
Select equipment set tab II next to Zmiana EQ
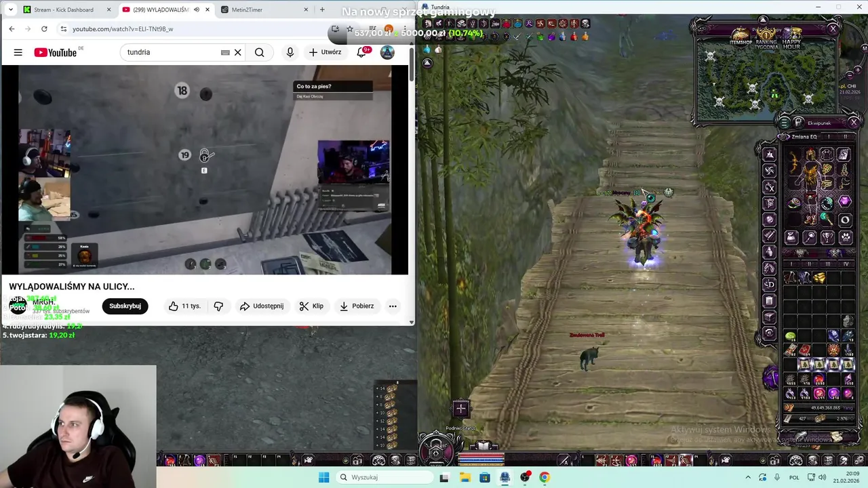(x=846, y=137)
